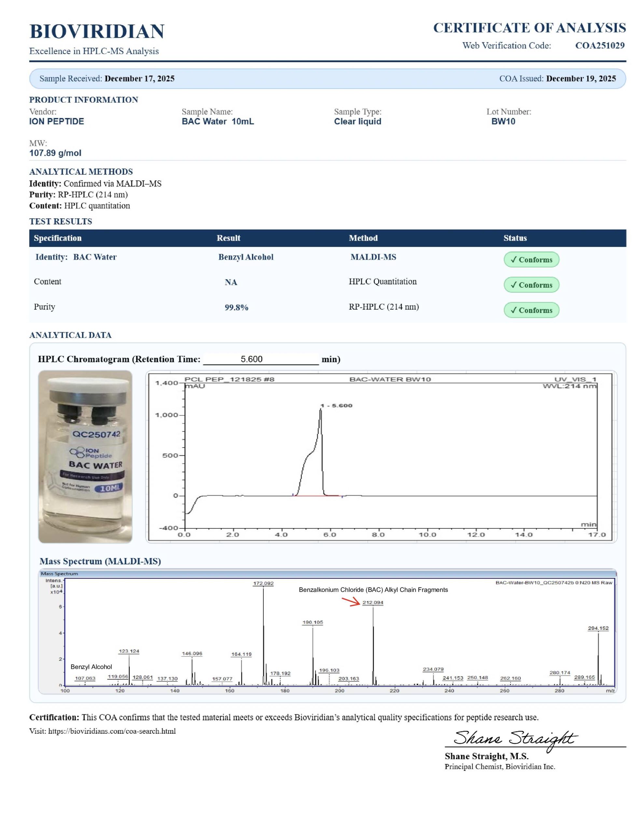644x834 pixels.
Task: Click the red arrow near 212.094
Action: (x=350, y=602)
